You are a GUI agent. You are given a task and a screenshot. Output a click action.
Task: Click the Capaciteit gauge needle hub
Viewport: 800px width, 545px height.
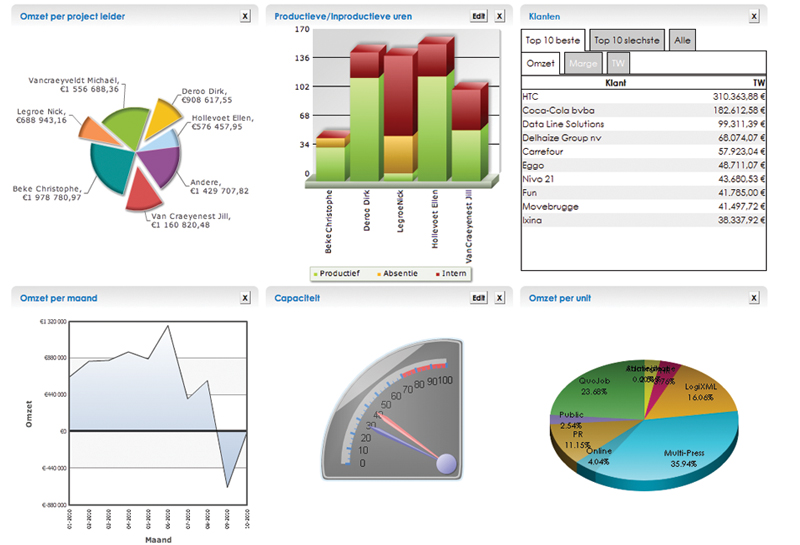[446, 463]
